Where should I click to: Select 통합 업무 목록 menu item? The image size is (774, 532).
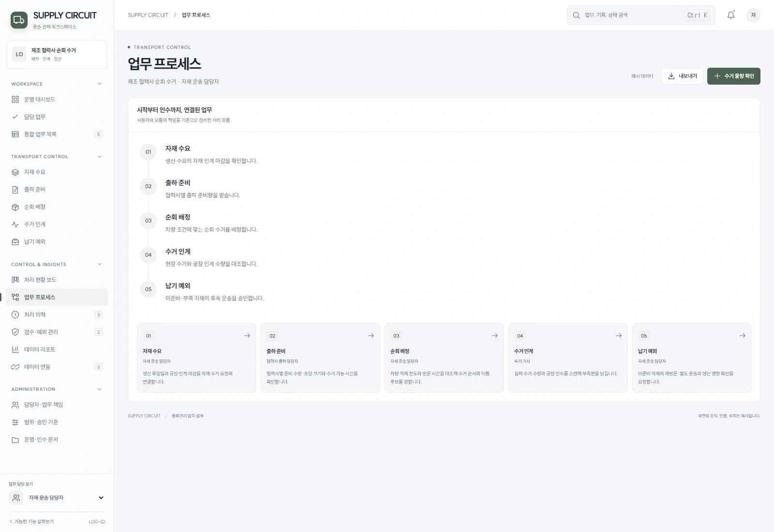57,134
